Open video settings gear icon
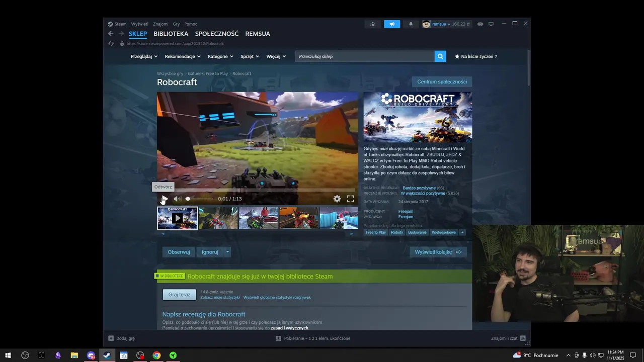This screenshot has width=644, height=362. pos(337,199)
